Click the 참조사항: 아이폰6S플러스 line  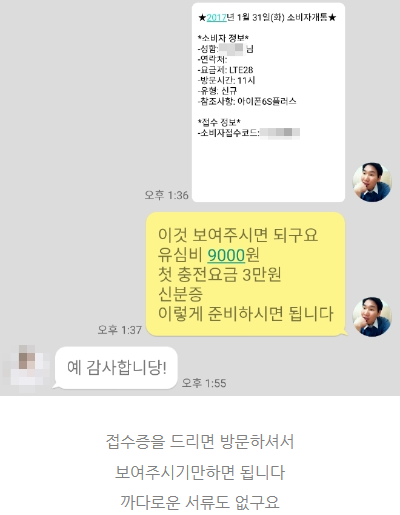(247, 101)
